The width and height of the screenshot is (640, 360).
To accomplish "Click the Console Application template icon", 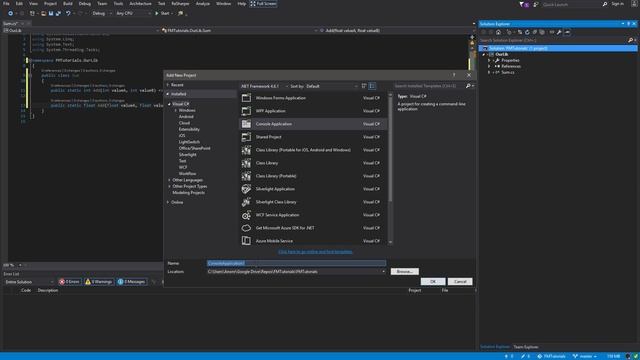I will (246, 124).
